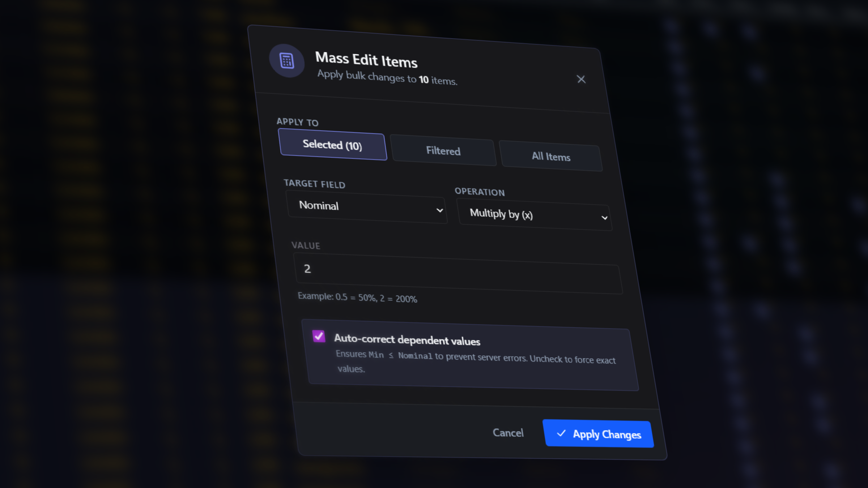
Task: Switch to the Filtered apply mode
Action: (x=443, y=151)
